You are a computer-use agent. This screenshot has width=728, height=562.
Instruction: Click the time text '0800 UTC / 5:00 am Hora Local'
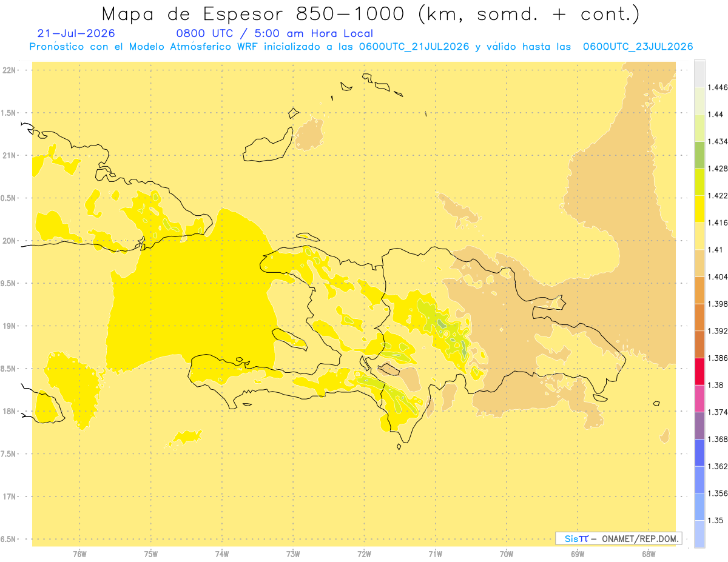click(274, 33)
